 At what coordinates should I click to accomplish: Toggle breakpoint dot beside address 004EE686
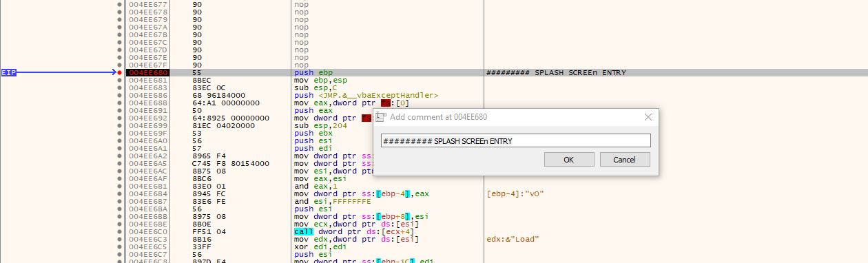pyautogui.click(x=120, y=95)
